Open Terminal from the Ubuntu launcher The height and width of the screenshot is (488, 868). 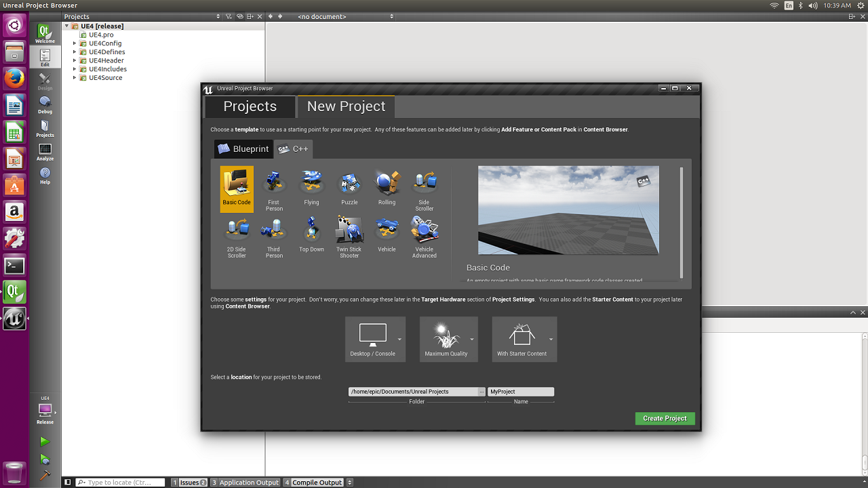14,266
